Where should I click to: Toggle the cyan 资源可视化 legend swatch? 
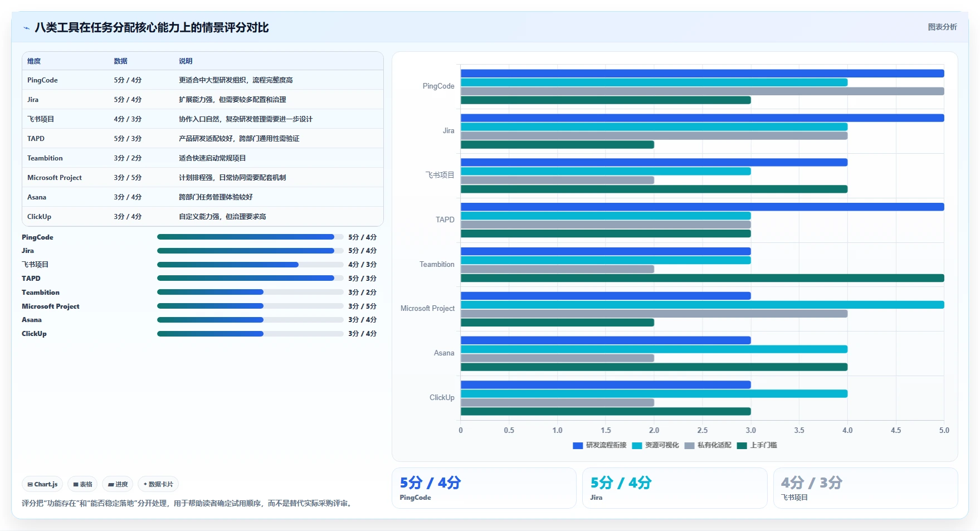(x=637, y=445)
